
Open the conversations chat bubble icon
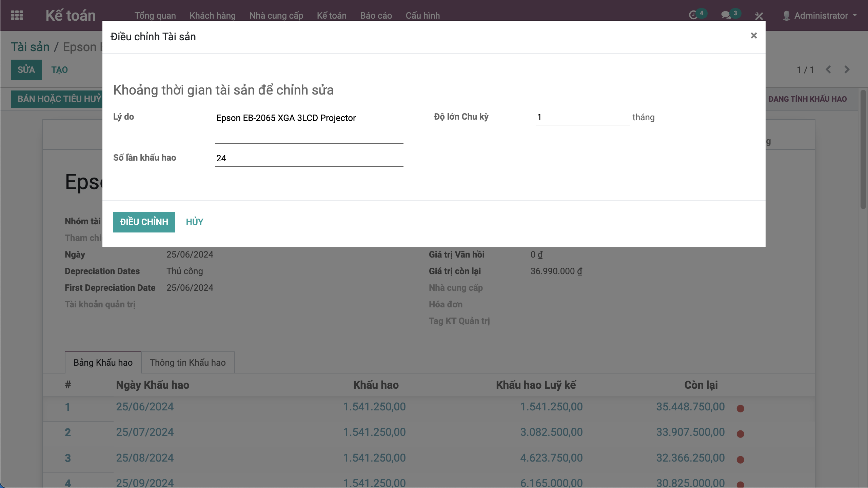pos(726,15)
